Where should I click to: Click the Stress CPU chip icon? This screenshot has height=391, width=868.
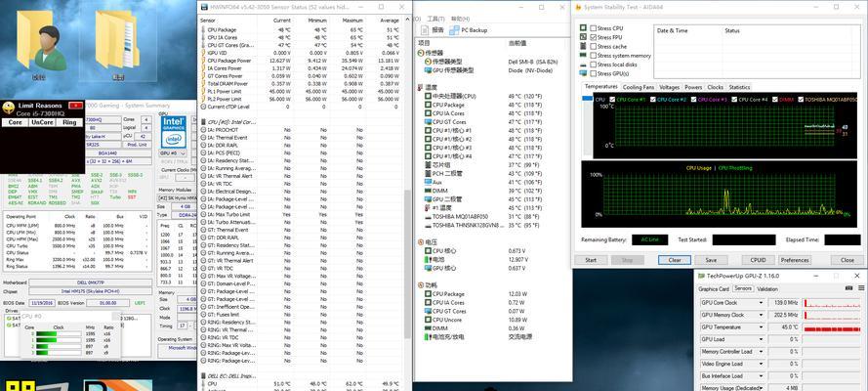[583, 27]
